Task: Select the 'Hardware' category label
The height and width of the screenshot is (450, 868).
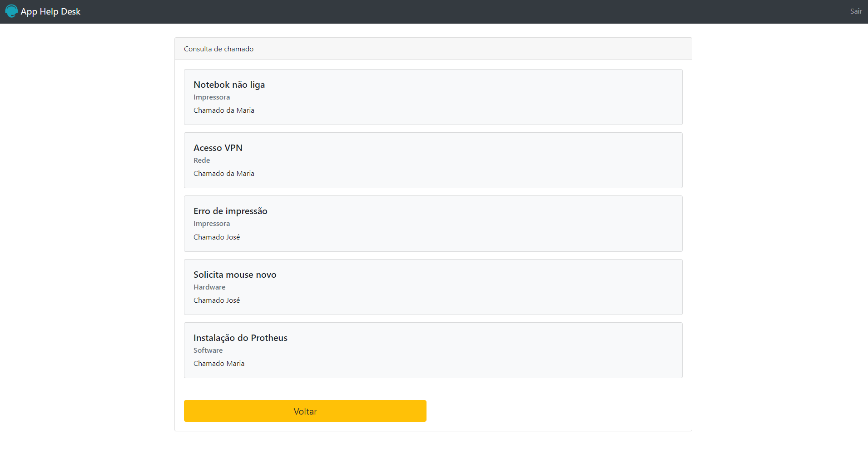Action: pyautogui.click(x=209, y=287)
